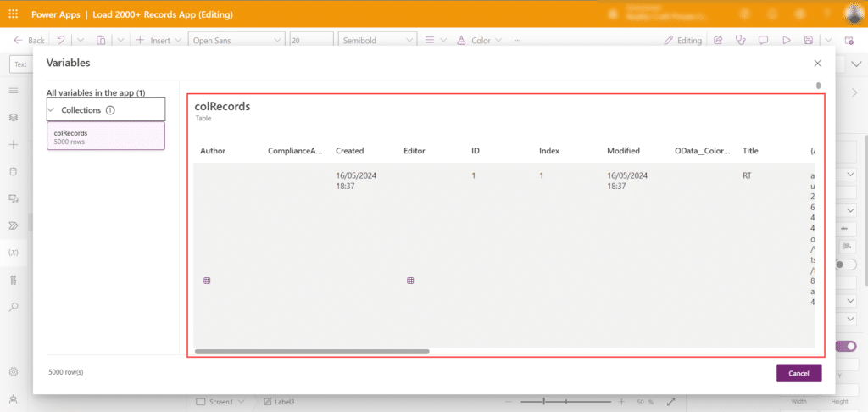Open Settings gear in left sidebar
This screenshot has height=412, width=868.
click(13, 372)
